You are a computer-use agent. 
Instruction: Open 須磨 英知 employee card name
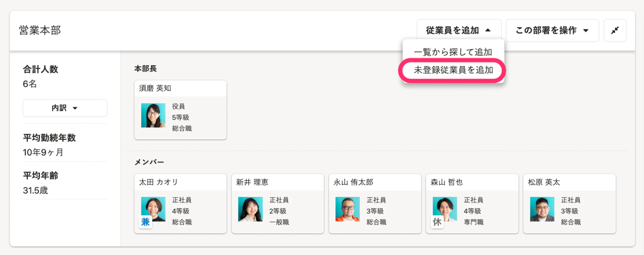coord(155,88)
